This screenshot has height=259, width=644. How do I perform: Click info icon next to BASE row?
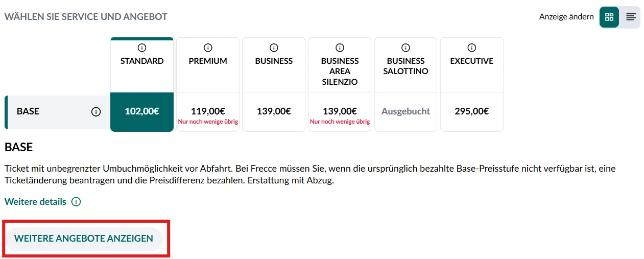96,112
